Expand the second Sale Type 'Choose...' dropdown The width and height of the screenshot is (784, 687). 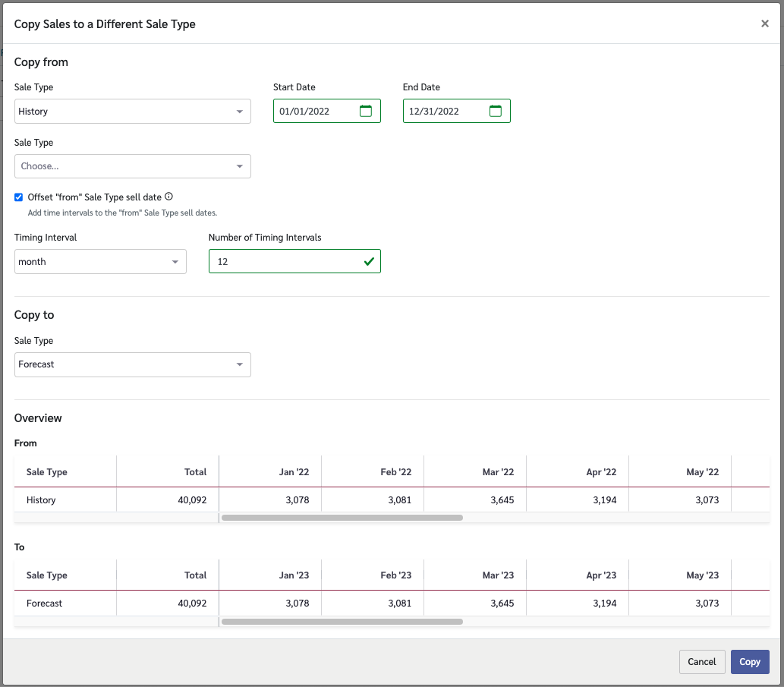click(132, 166)
